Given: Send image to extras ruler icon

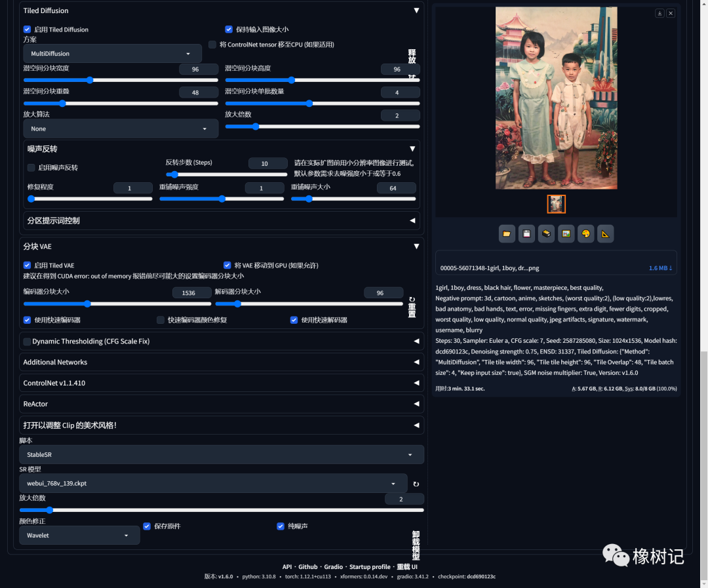Looking at the screenshot, I should (x=606, y=233).
